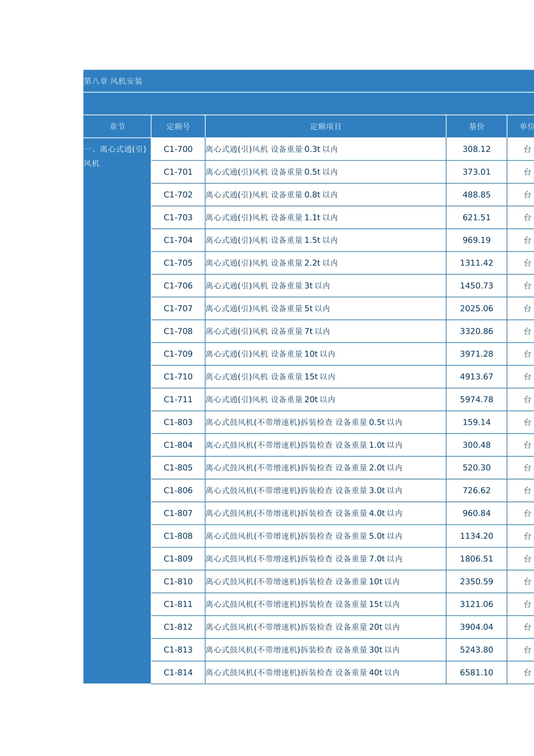Click quota number C1-807
The image size is (534, 756).
[x=178, y=514]
